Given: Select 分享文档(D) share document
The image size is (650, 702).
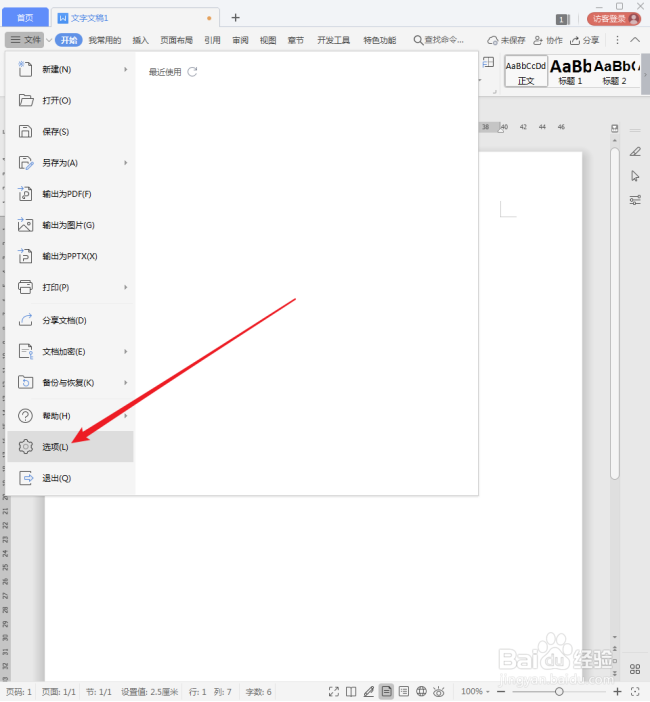Looking at the screenshot, I should (x=70, y=321).
